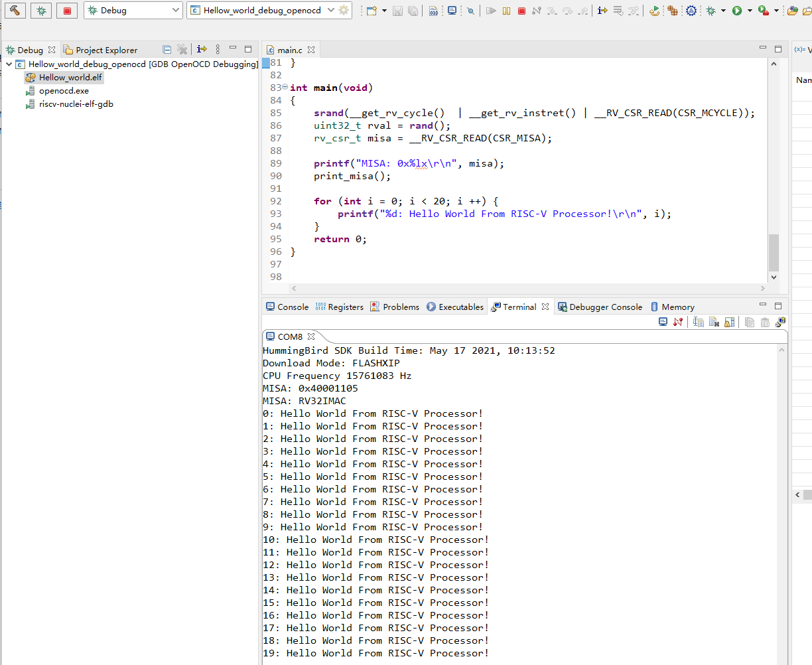Disconnect the terminal connection in Terminal toolbar
The width and height of the screenshot is (812, 665).
click(x=678, y=322)
